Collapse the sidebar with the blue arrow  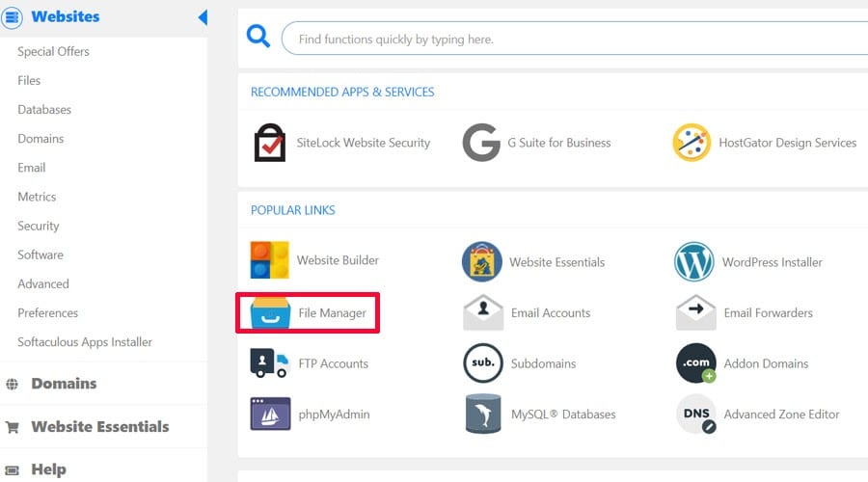pos(203,17)
